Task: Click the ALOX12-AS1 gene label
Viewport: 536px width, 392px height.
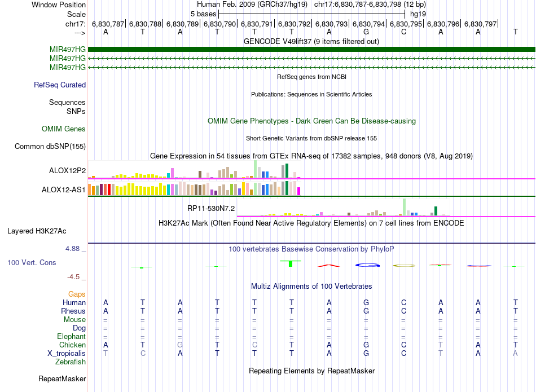Action: pyautogui.click(x=64, y=190)
